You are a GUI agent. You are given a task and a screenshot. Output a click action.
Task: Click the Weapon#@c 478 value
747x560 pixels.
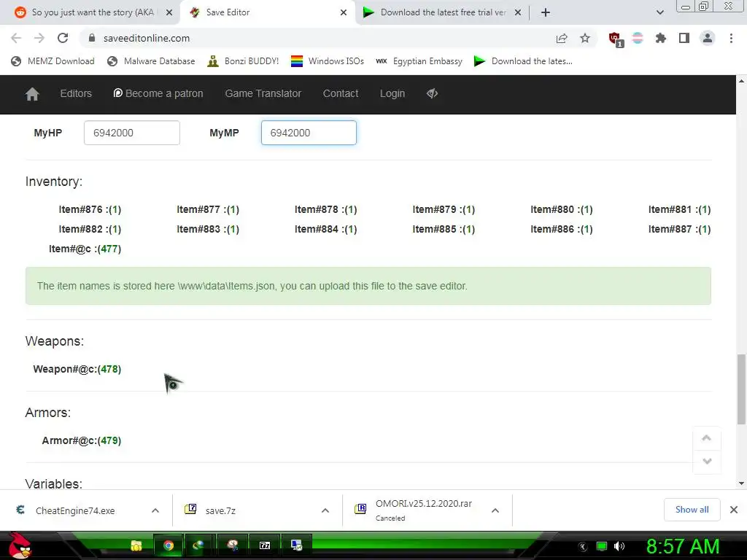pyautogui.click(x=109, y=369)
